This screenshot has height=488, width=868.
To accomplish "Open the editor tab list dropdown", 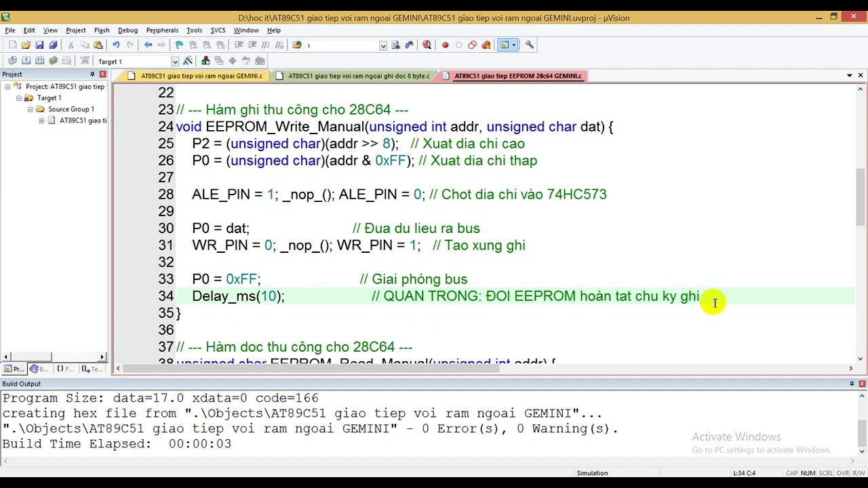I will coord(850,75).
